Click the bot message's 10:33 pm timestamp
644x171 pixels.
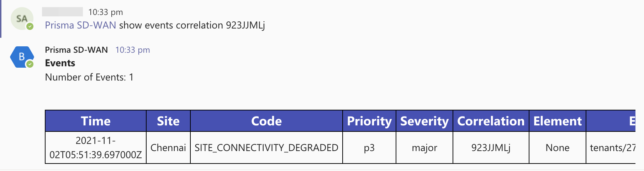point(132,50)
